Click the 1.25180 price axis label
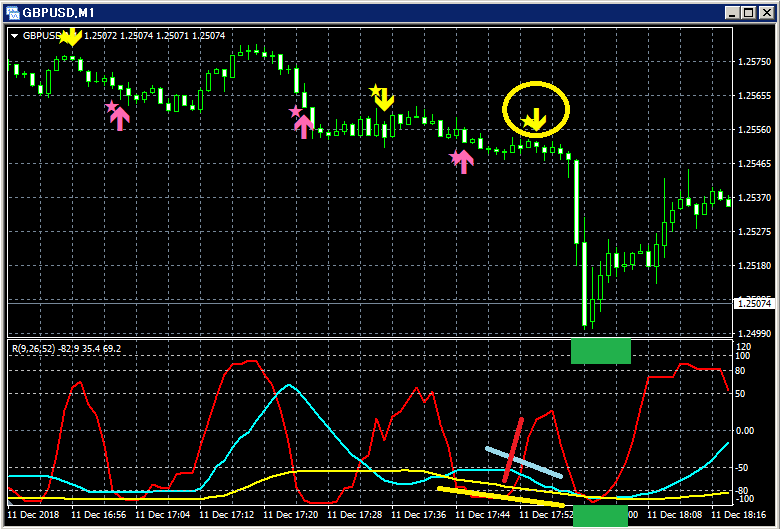 pyautogui.click(x=755, y=266)
